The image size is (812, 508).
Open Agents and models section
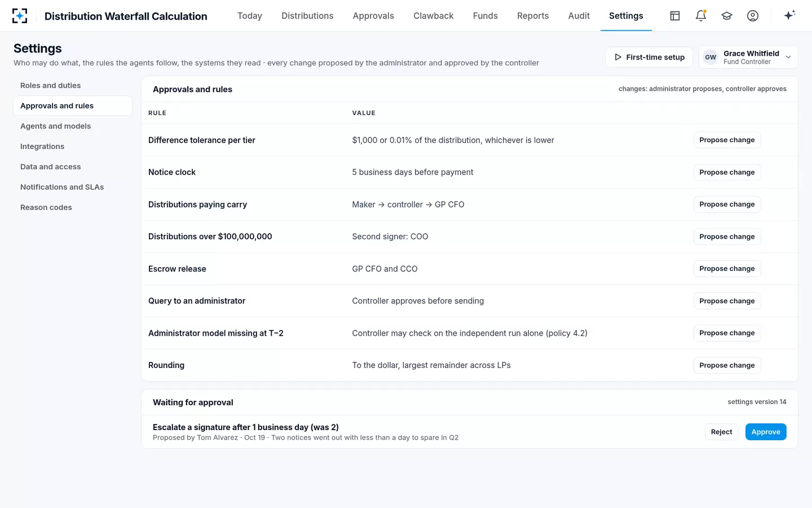coord(73,126)
